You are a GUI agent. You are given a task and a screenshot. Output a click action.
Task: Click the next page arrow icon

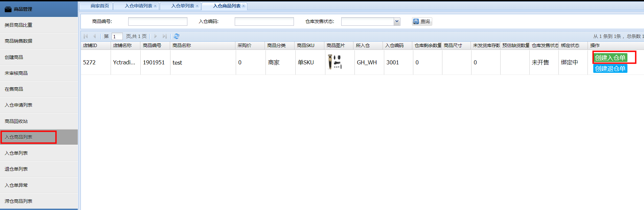(x=155, y=36)
